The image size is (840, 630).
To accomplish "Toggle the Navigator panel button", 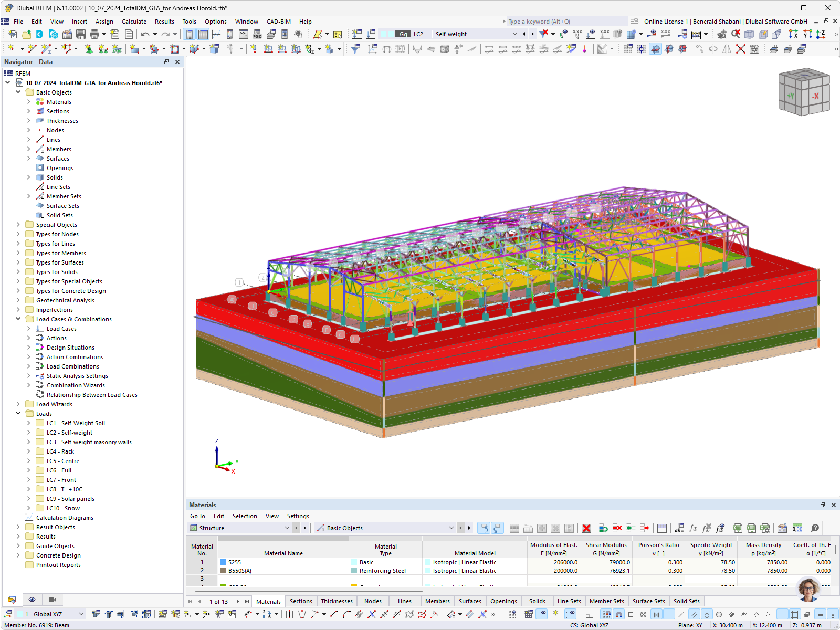I will (x=189, y=34).
